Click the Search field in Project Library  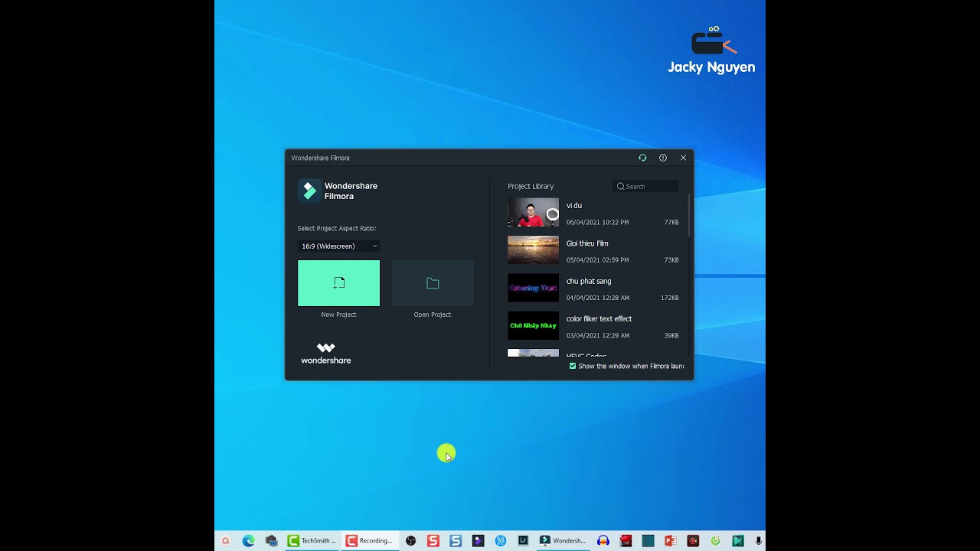[645, 186]
